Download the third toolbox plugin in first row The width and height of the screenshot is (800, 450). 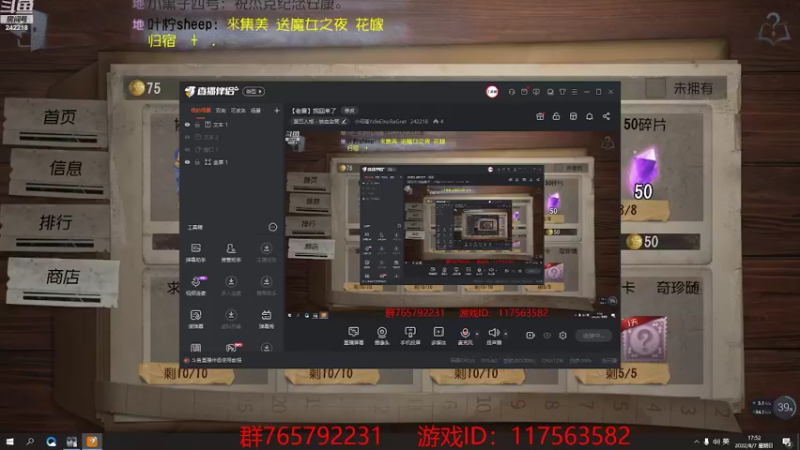266,253
